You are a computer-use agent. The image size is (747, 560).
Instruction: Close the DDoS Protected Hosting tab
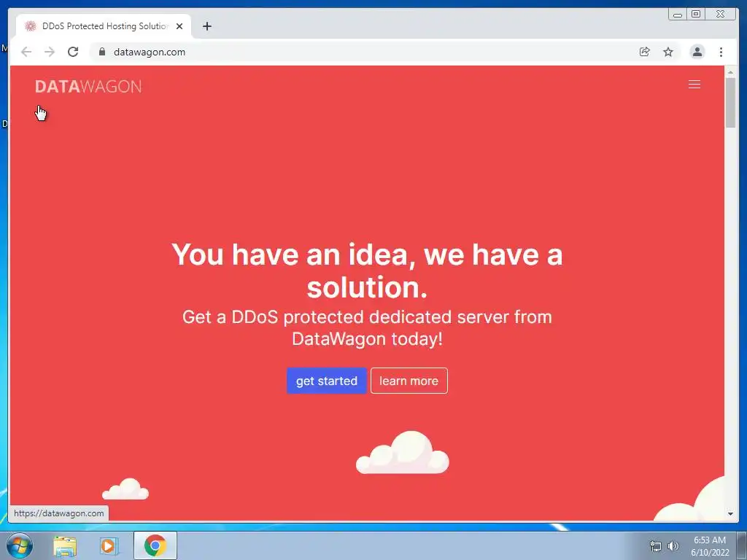(179, 27)
